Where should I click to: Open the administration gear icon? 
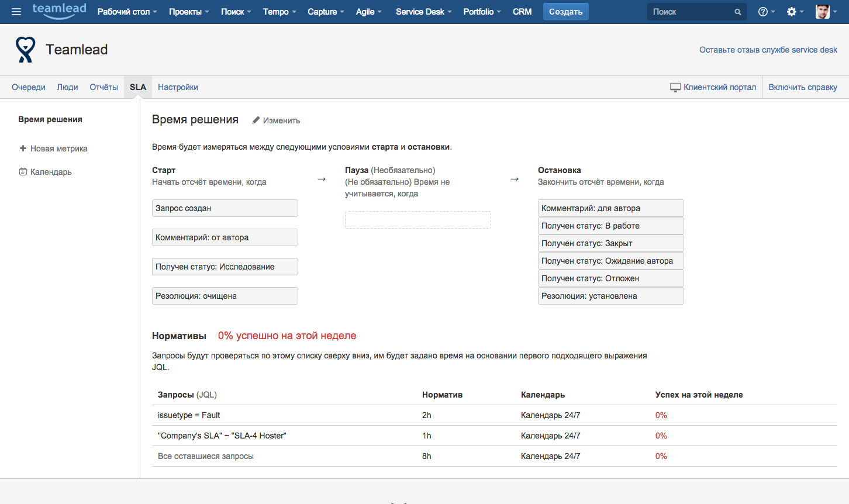pyautogui.click(x=792, y=11)
